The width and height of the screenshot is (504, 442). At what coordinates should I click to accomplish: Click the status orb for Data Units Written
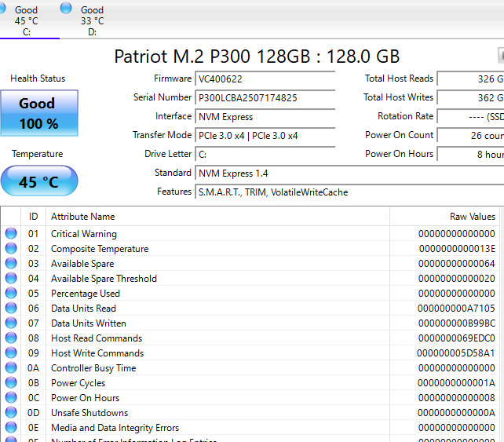(x=11, y=323)
